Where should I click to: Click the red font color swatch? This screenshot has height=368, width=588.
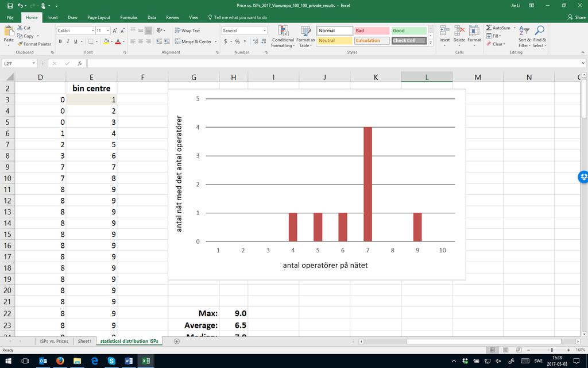118,41
